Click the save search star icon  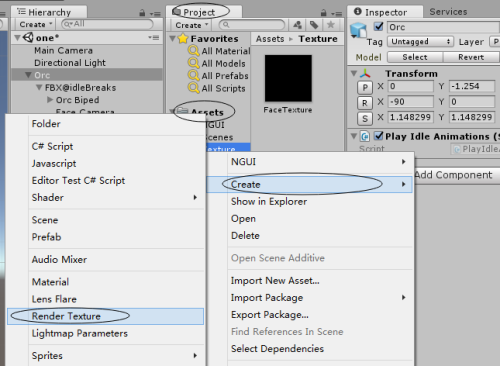click(331, 25)
